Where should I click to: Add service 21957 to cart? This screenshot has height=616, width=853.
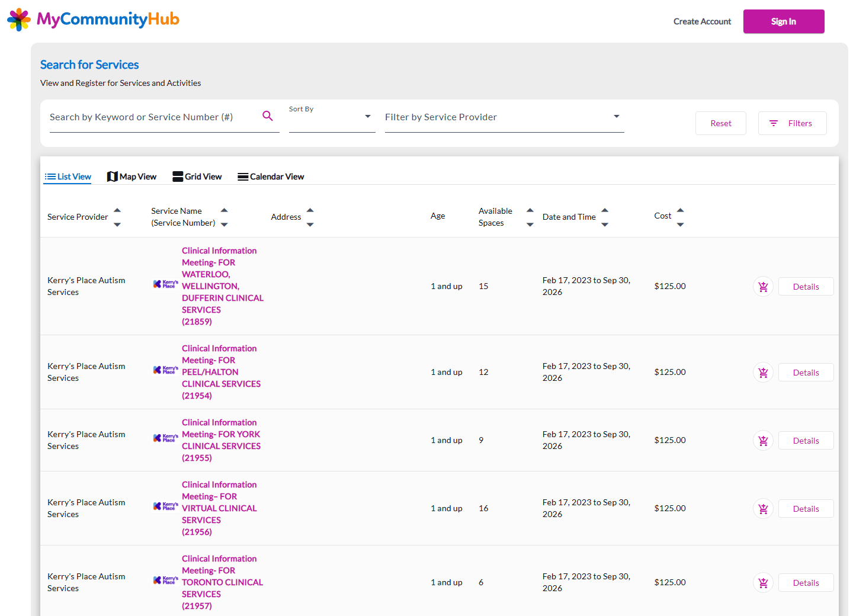(x=763, y=583)
